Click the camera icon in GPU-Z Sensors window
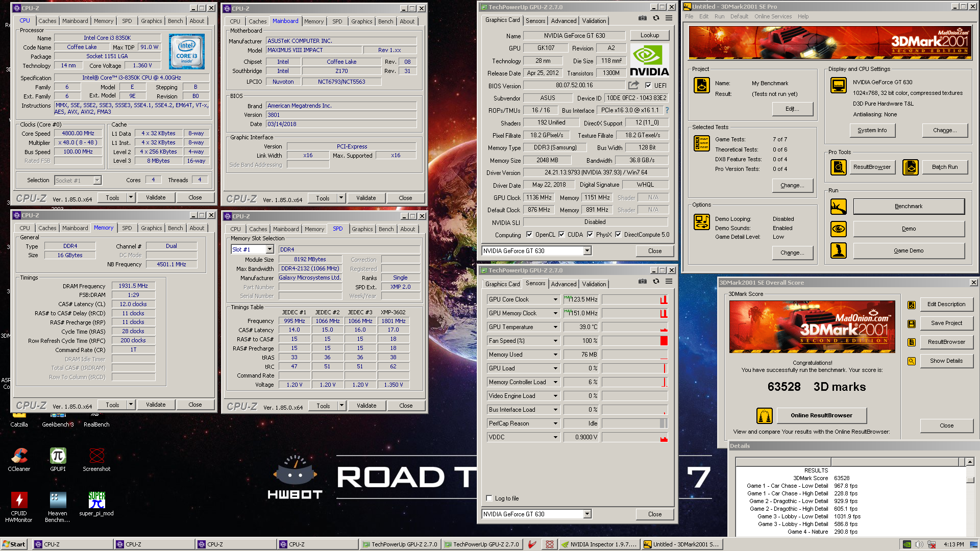This screenshot has width=980, height=551. [643, 282]
